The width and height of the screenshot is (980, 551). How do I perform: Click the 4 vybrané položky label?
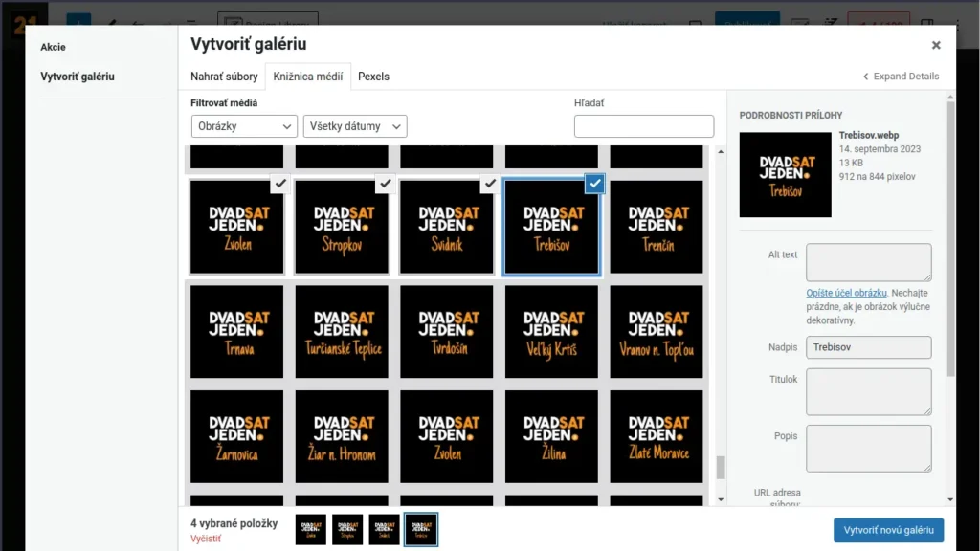tap(234, 523)
